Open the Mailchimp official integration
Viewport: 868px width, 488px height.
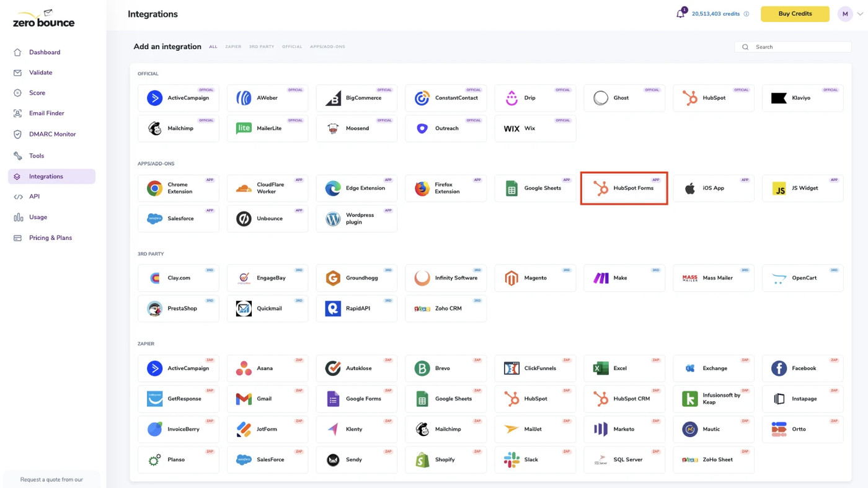(x=178, y=128)
